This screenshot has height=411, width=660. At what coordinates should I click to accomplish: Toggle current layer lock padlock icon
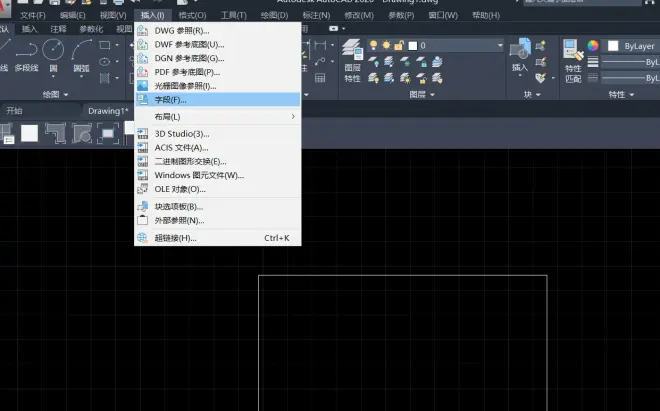pyautogui.click(x=399, y=45)
